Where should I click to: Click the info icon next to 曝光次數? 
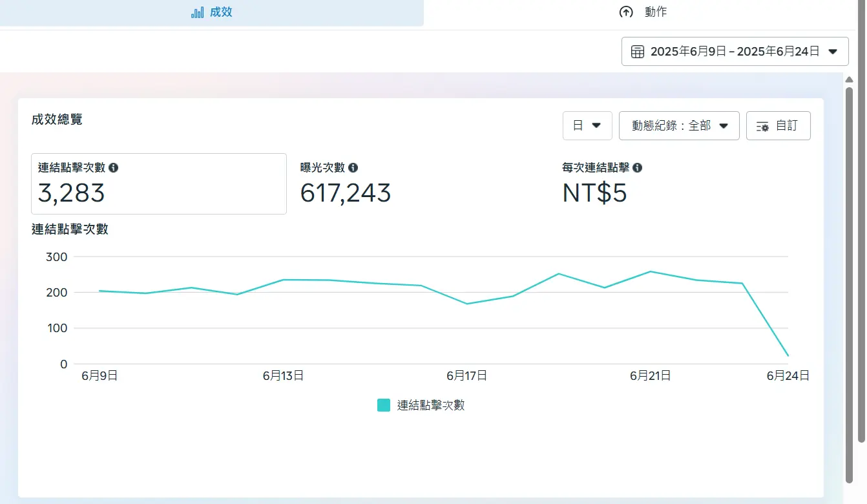point(353,168)
